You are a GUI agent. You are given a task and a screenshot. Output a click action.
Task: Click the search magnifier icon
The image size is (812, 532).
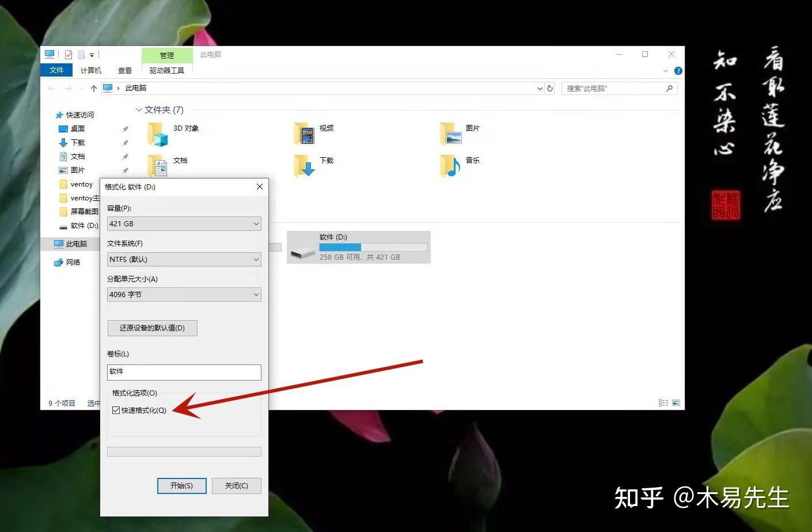[x=669, y=88]
